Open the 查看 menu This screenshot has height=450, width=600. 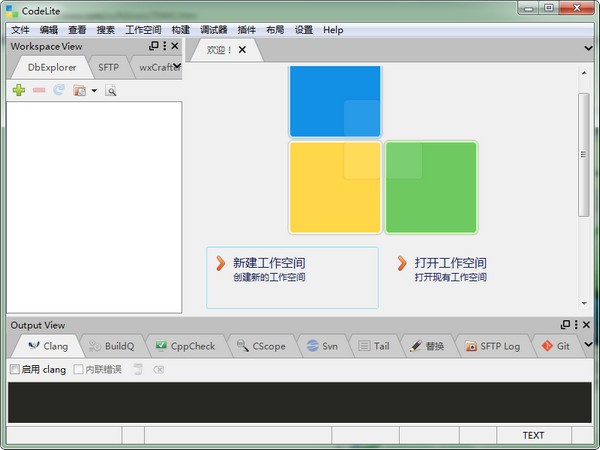click(x=77, y=30)
